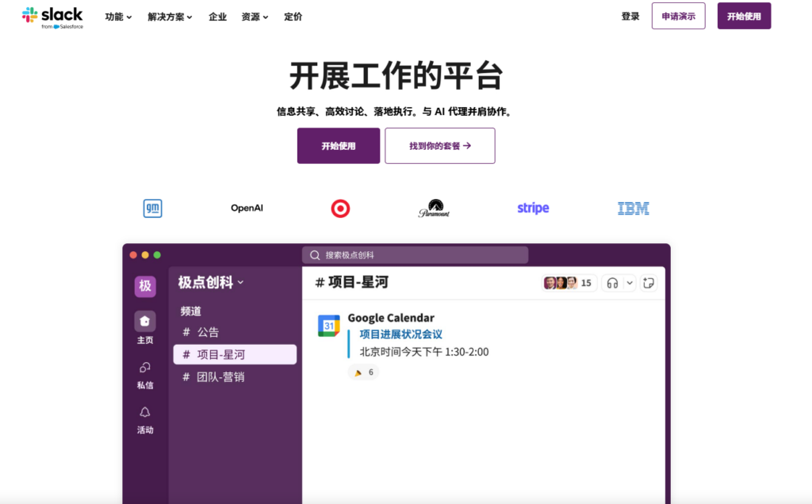Screen dimensions: 812x504
Task: Click the 开始使用 purple button
Action: [338, 146]
